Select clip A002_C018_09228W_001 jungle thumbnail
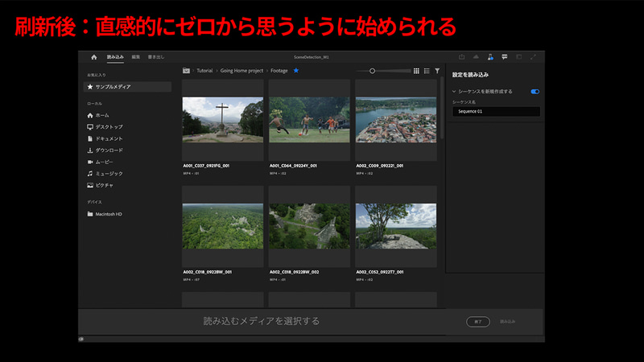 [223, 226]
